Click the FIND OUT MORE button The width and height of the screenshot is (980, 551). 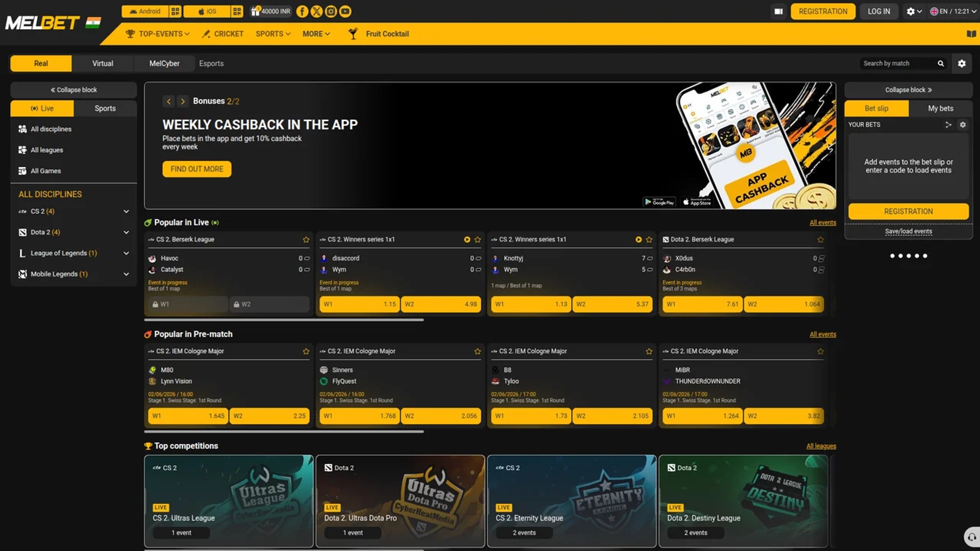click(x=197, y=169)
